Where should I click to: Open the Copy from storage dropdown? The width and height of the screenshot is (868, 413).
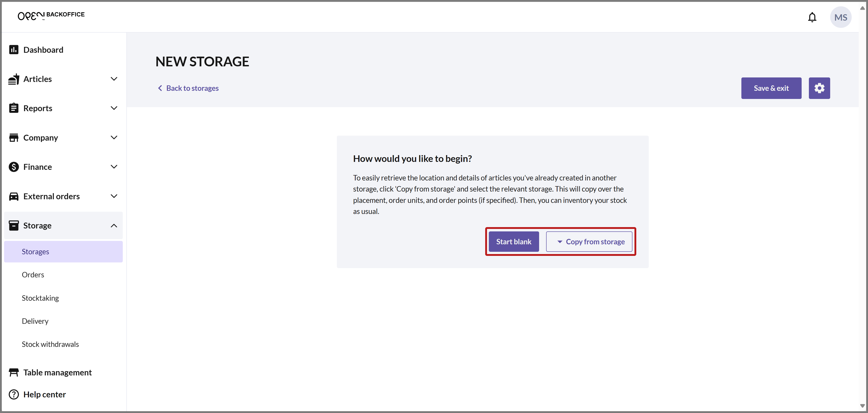pos(589,242)
